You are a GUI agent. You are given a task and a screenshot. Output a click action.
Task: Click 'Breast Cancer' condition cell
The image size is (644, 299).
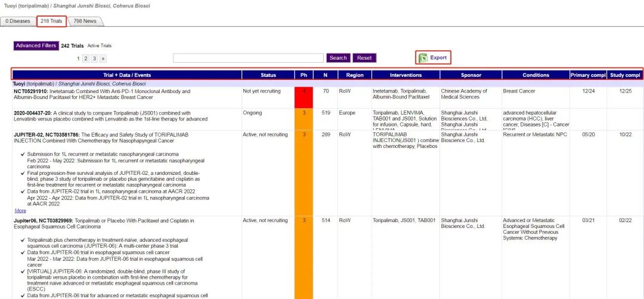(x=519, y=91)
